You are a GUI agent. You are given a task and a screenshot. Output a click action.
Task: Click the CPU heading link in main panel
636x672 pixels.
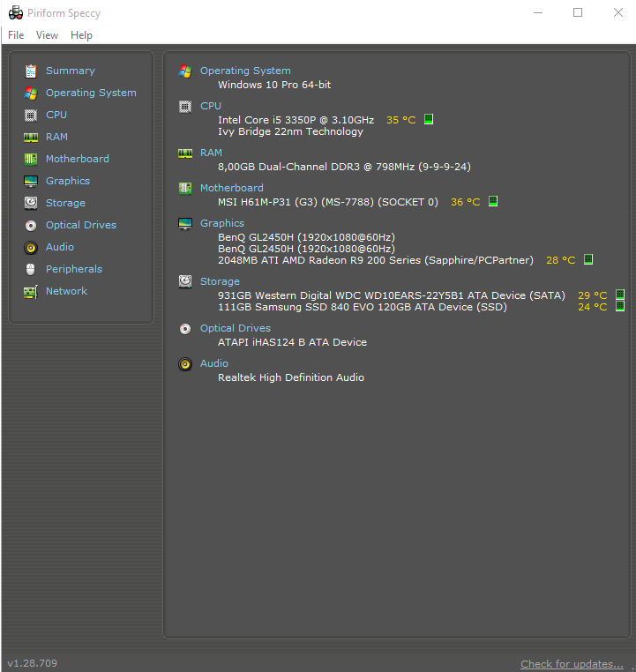[211, 106]
